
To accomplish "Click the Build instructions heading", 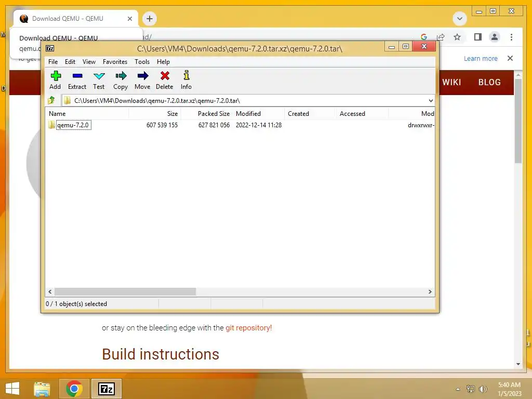I will coord(161,354).
